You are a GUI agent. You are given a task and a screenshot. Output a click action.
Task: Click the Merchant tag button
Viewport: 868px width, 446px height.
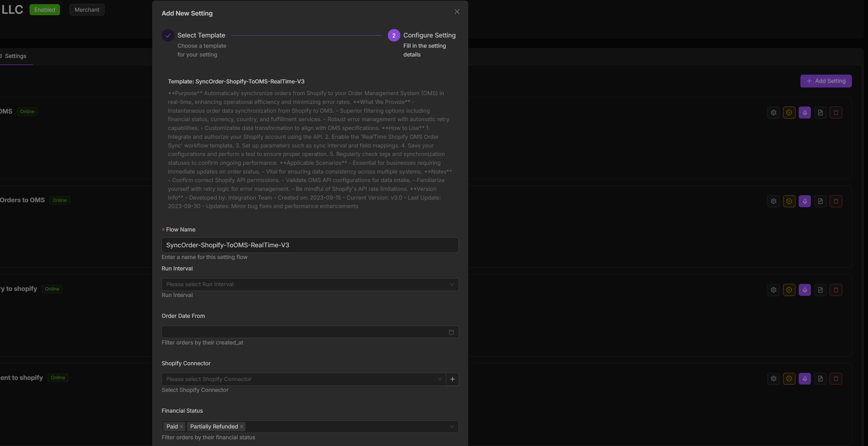pyautogui.click(x=87, y=10)
